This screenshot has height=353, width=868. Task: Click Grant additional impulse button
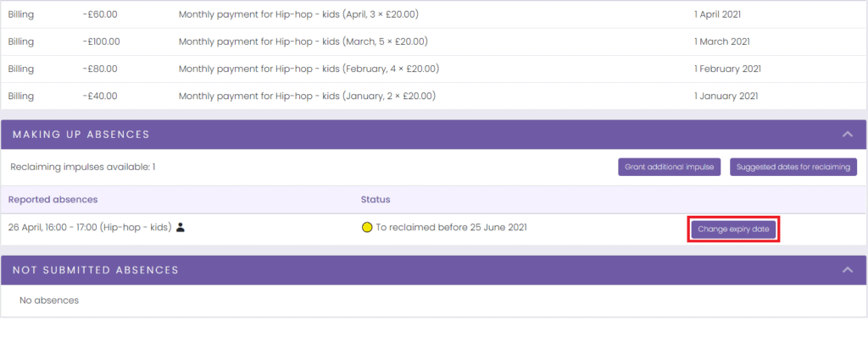670,167
